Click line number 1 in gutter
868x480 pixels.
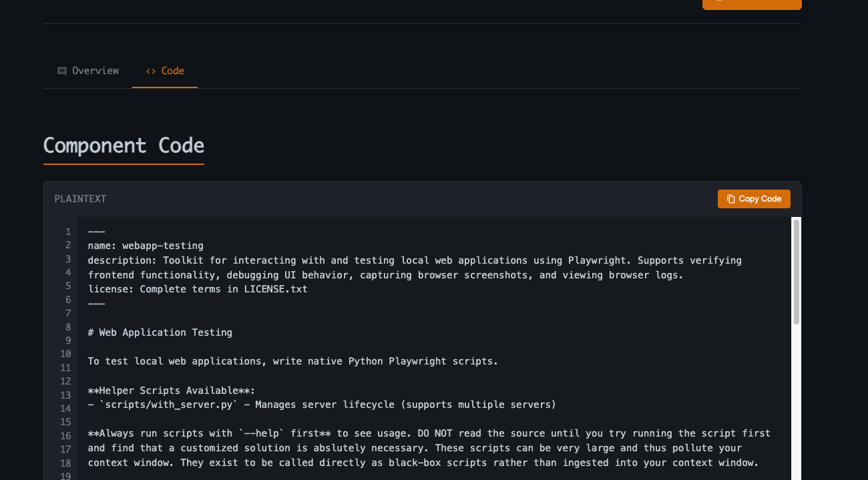[67, 232]
